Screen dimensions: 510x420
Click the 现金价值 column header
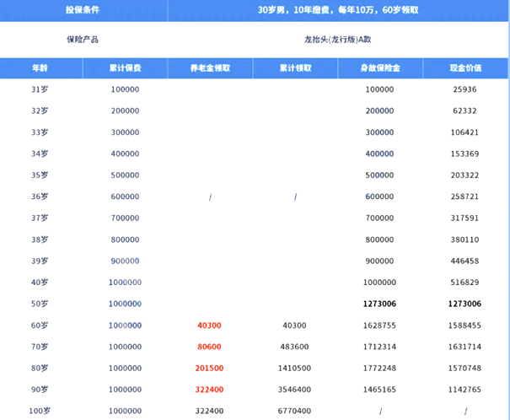coord(465,68)
